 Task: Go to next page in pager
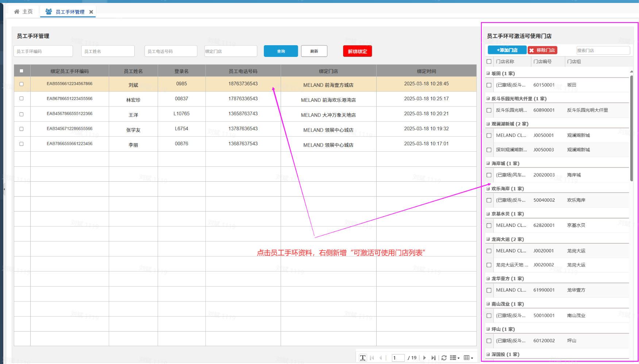click(x=424, y=358)
